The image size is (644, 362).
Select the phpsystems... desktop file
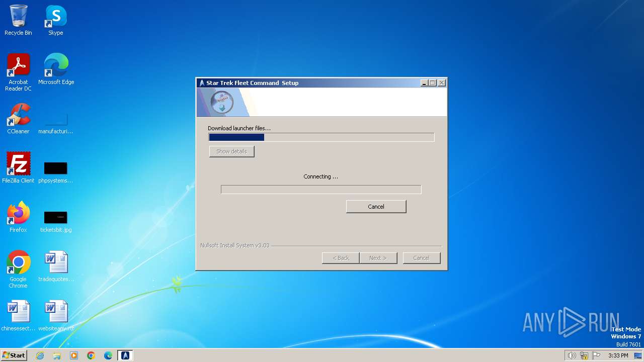tap(55, 172)
